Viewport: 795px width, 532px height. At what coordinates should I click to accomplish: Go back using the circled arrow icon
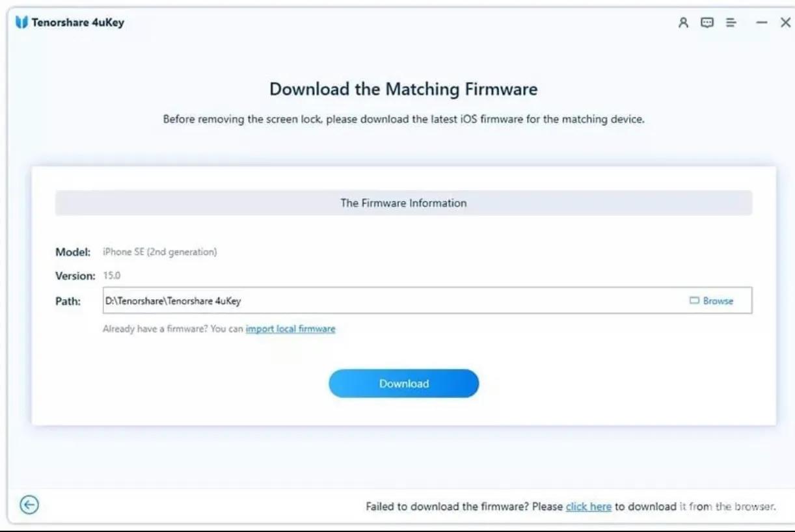point(29,505)
